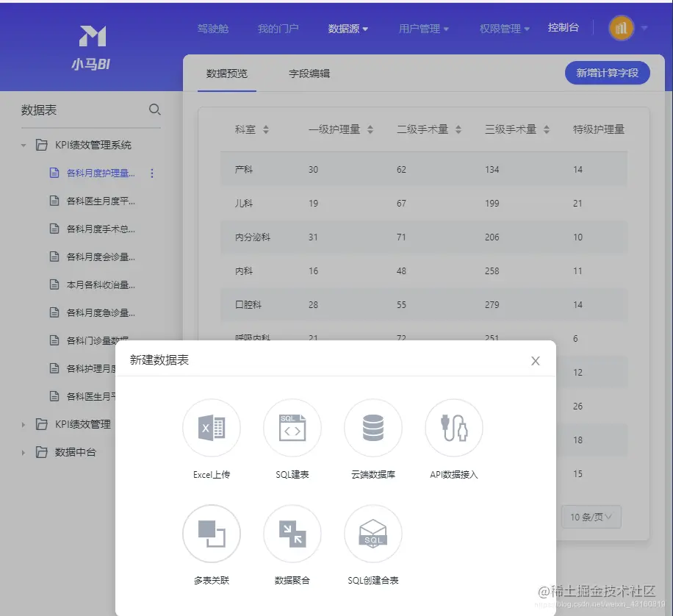Choose SQL创建合表 option
This screenshot has height=616, width=673.
tap(373, 534)
